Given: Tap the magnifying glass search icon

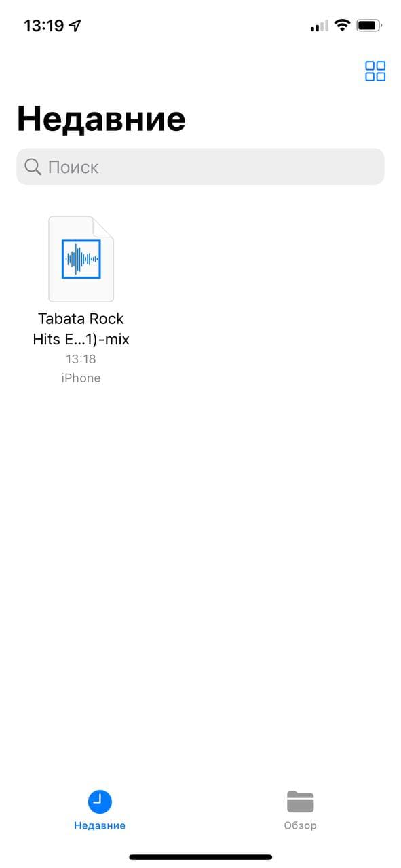Looking at the screenshot, I should pyautogui.click(x=33, y=167).
